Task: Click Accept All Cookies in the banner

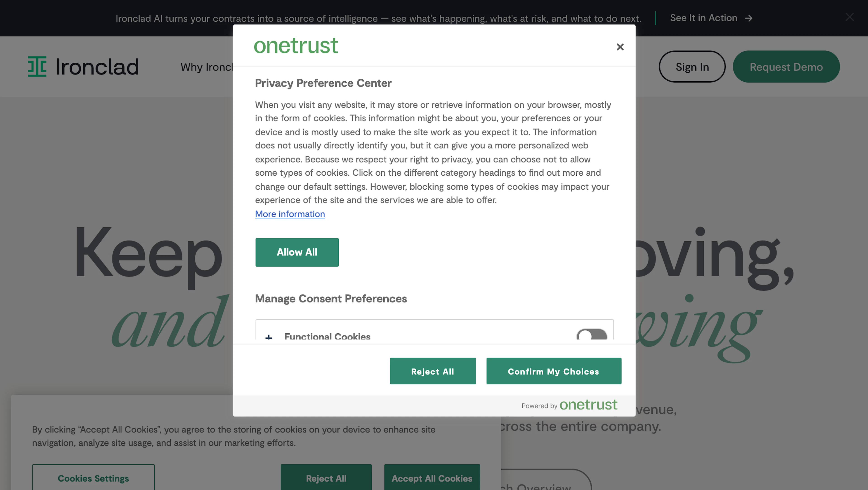Action: (x=432, y=478)
